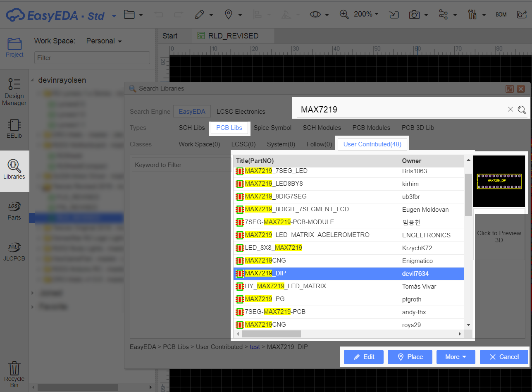Click the import arrow icon in toolbar

point(394,14)
